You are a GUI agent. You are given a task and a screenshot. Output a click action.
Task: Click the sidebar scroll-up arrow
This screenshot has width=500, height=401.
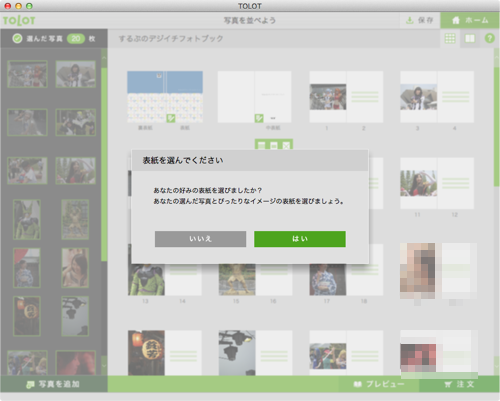click(104, 57)
